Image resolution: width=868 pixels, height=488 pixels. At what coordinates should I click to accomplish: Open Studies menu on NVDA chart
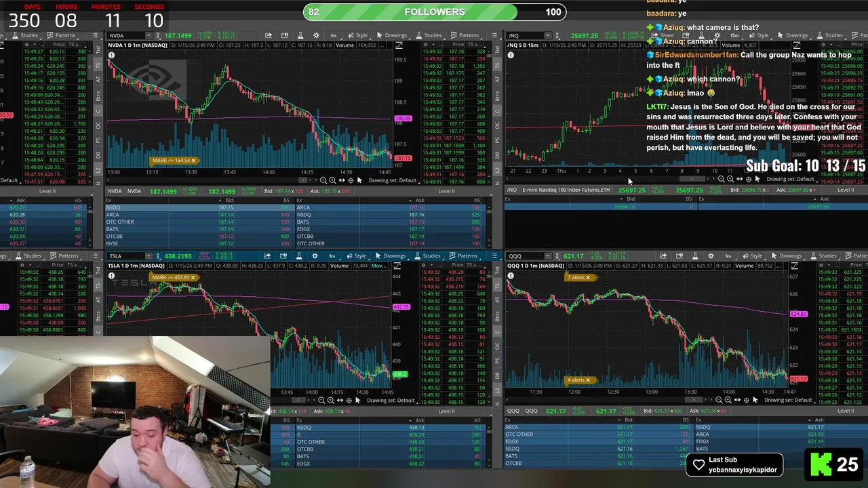pyautogui.click(x=429, y=35)
